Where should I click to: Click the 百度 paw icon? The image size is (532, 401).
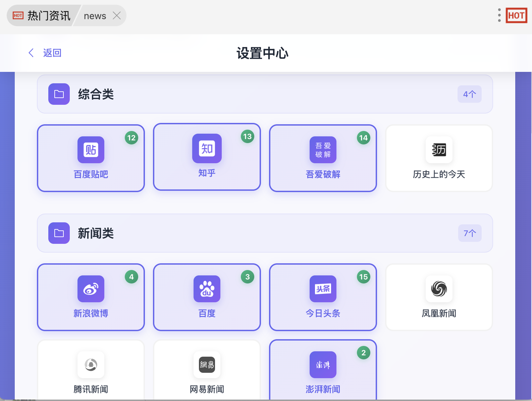coord(207,289)
